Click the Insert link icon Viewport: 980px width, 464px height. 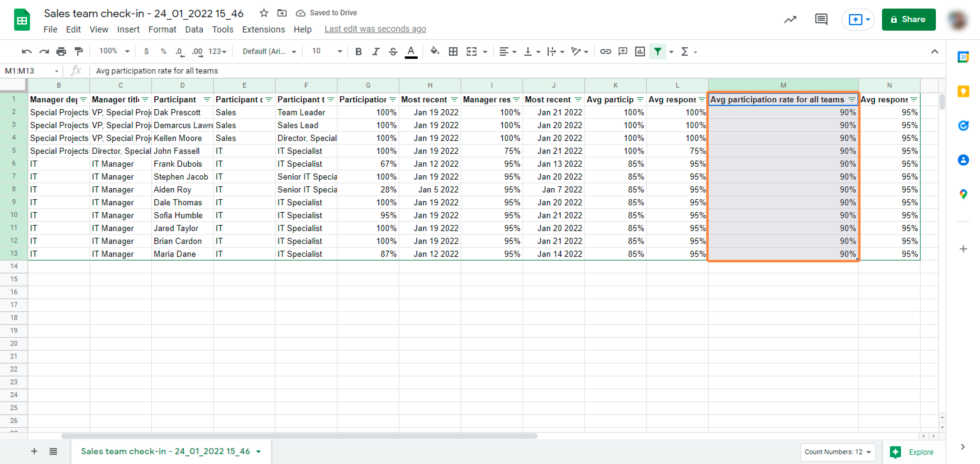point(605,51)
